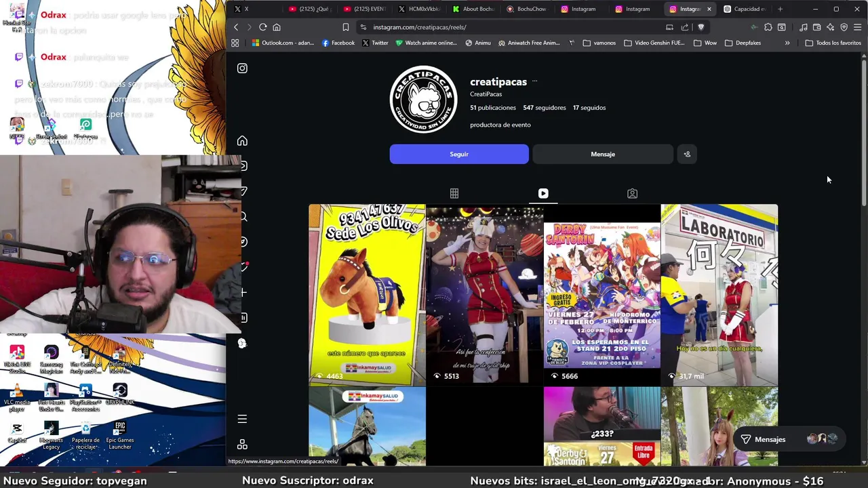This screenshot has width=868, height=488.
Task: Click the Papelera de reciclaje desktop icon
Action: tap(85, 435)
